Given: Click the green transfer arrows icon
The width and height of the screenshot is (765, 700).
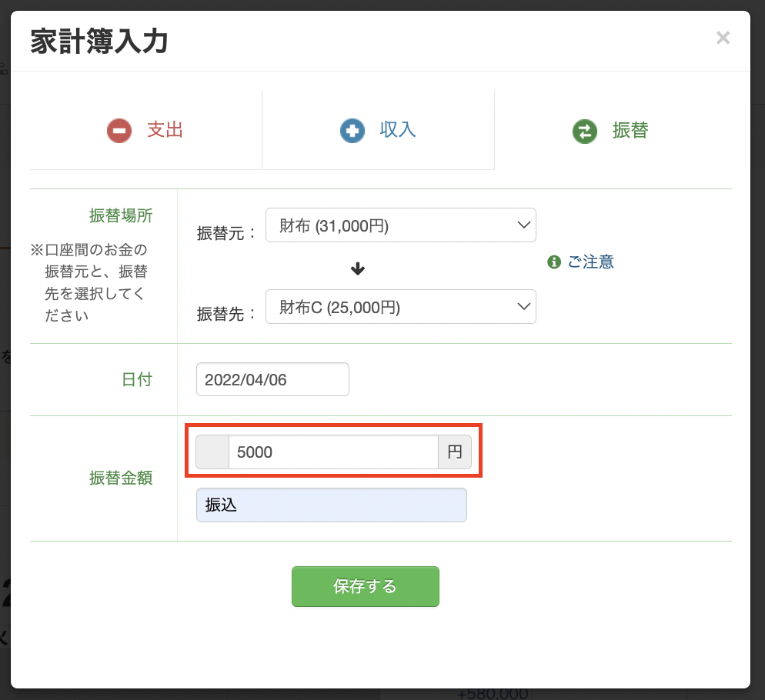Looking at the screenshot, I should [x=584, y=132].
